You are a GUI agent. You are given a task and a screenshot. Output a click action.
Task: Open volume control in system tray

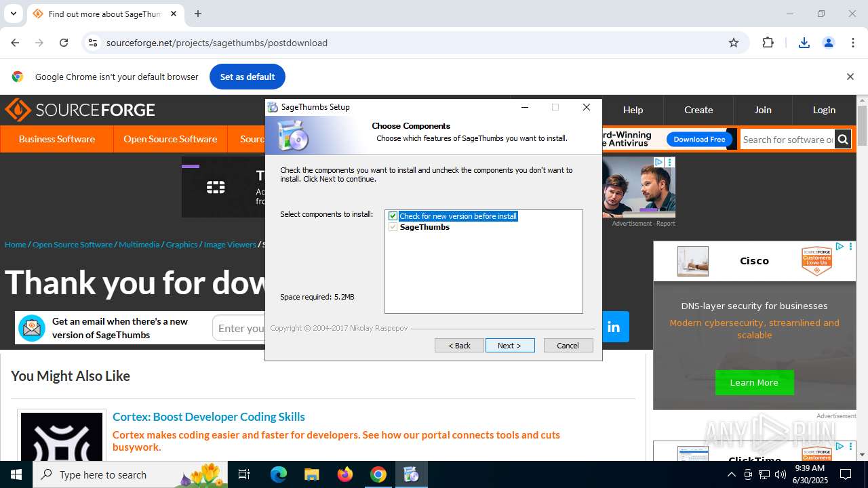781,474
